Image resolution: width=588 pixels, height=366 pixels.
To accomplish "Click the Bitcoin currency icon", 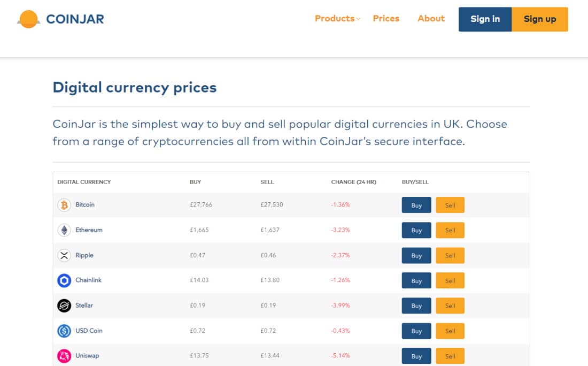I will pos(64,205).
